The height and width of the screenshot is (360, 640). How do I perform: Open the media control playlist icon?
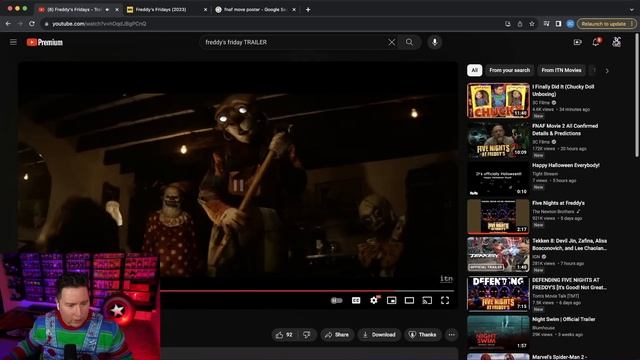(546, 24)
